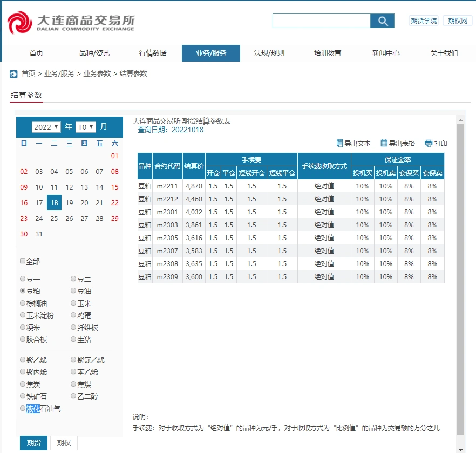Click the circular arrow icon before breadcrumb
Screen dimensions: 476x453
pyautogui.click(x=13, y=73)
